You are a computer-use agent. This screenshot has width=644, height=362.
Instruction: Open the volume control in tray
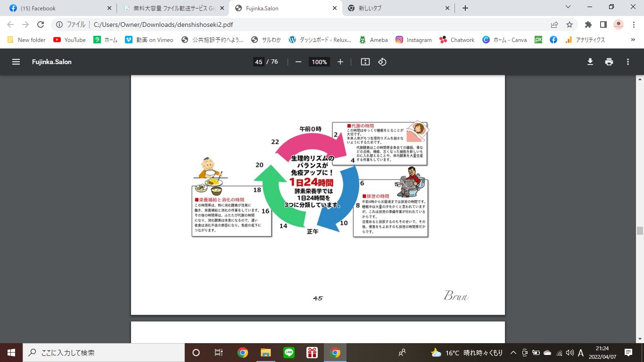pyautogui.click(x=570, y=353)
